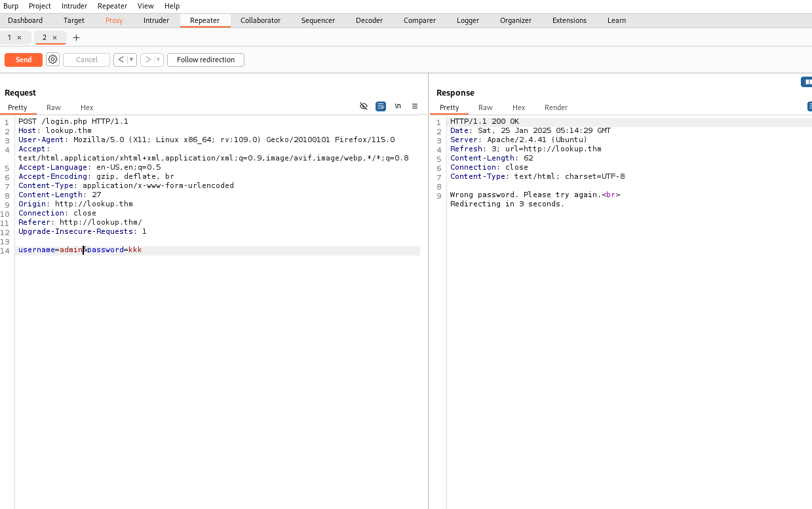Switch to the Target tab

(x=74, y=20)
